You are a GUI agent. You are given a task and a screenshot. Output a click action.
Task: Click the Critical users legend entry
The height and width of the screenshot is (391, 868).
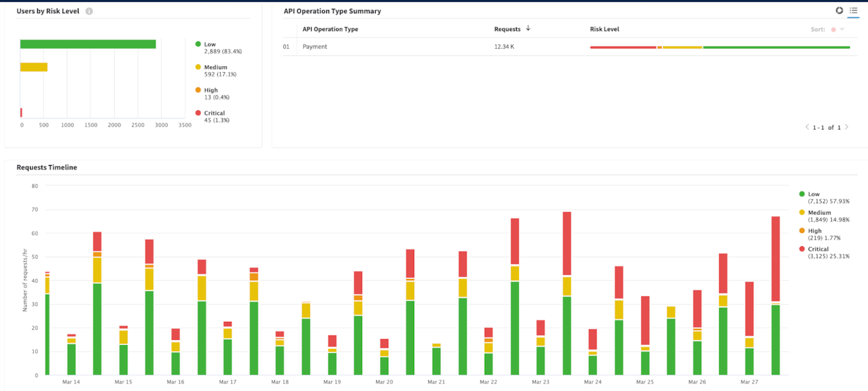pyautogui.click(x=214, y=113)
